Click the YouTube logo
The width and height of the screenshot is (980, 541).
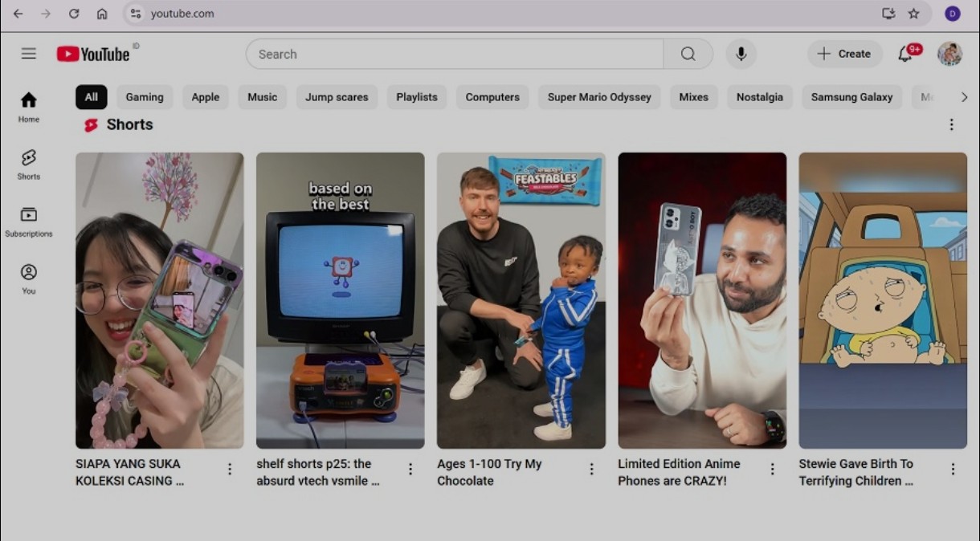click(x=93, y=54)
